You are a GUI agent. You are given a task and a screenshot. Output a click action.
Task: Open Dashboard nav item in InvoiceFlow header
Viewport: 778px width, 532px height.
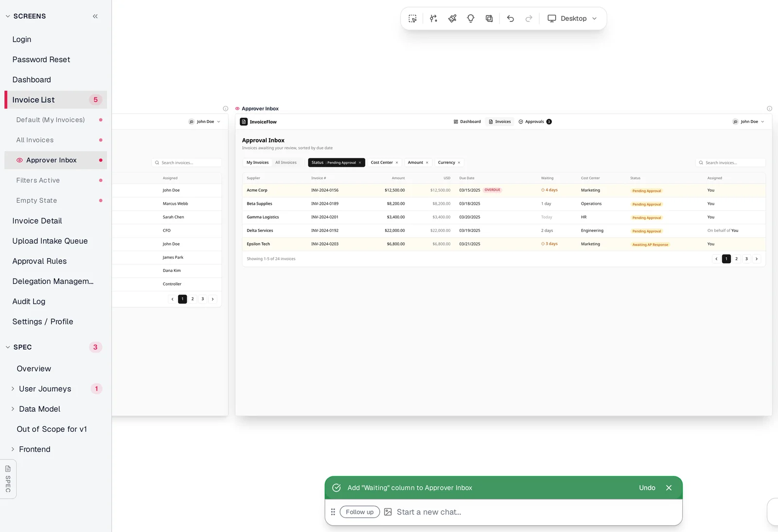click(x=467, y=122)
